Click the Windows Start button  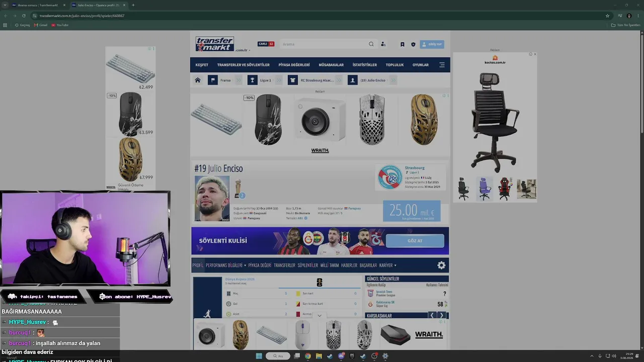coord(259,356)
